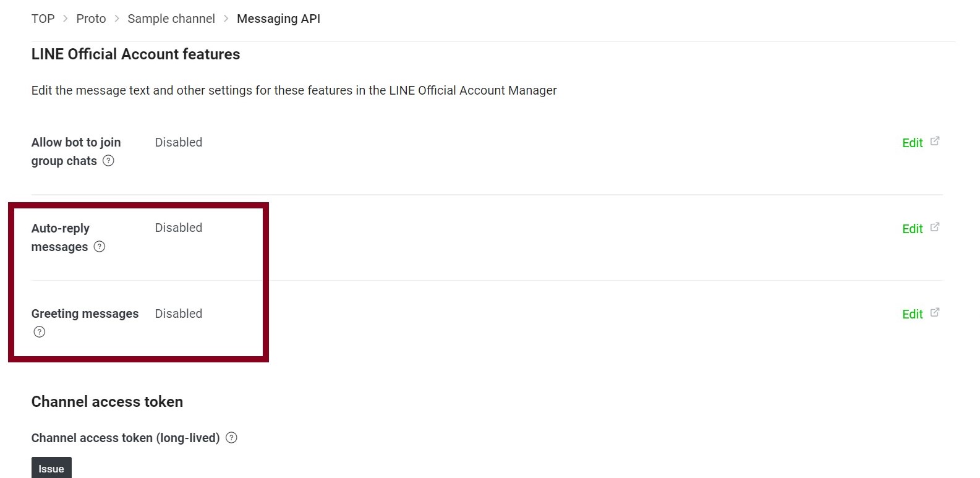Select the Messaging API breadcrumb item
The width and height of the screenshot is (980, 478).
tap(278, 19)
